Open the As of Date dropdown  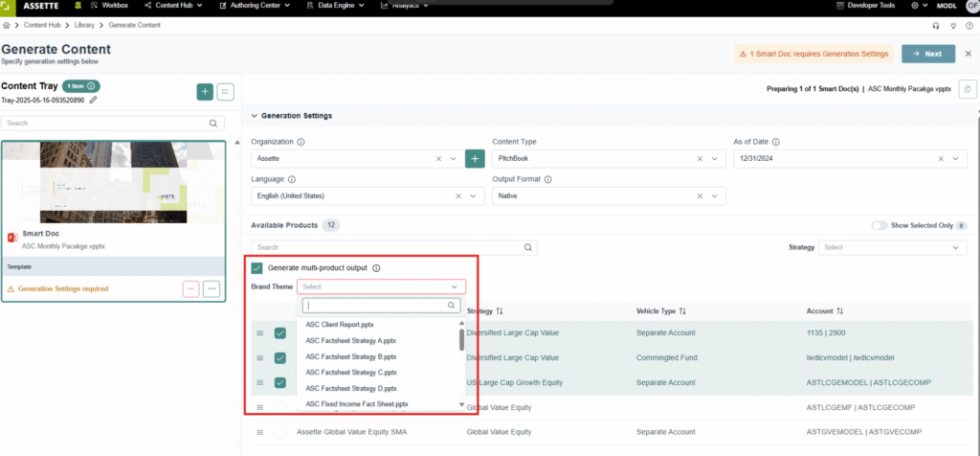click(x=955, y=159)
